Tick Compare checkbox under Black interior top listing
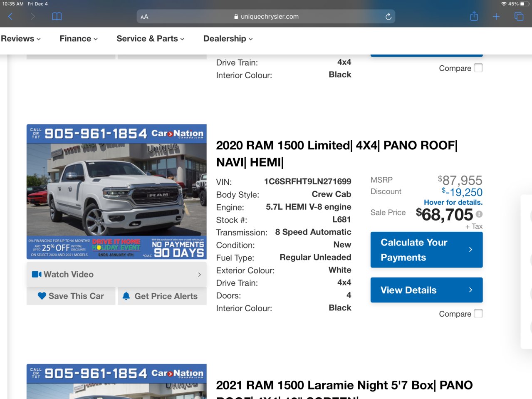The width and height of the screenshot is (532, 399). (x=478, y=68)
